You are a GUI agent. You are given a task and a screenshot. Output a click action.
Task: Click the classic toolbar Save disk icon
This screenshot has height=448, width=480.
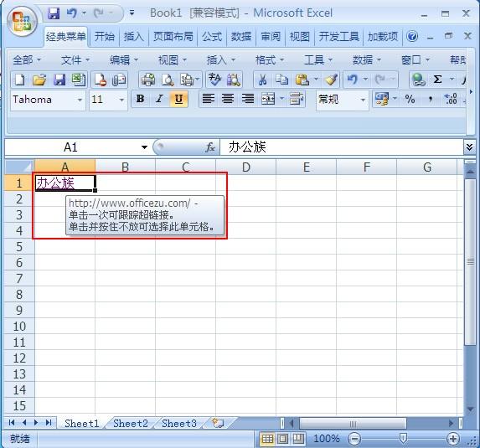[59, 80]
